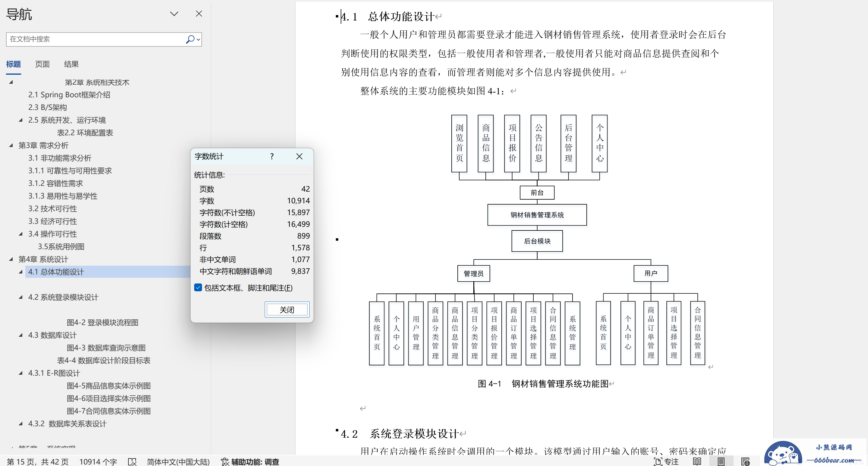Go to heading 2.1 Spring Boot框架介绍
The image size is (868, 466).
(x=69, y=95)
